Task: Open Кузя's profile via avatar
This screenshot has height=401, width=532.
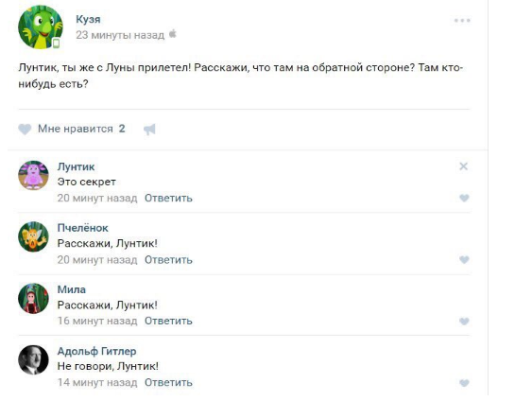Action: (41, 27)
